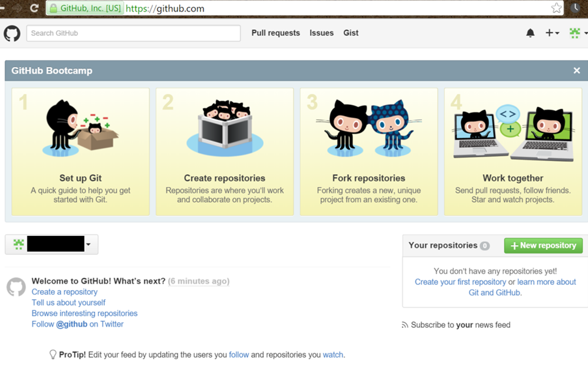Viewport: 588px width, 369px height.
Task: Follow the Create a repository link
Action: [64, 292]
